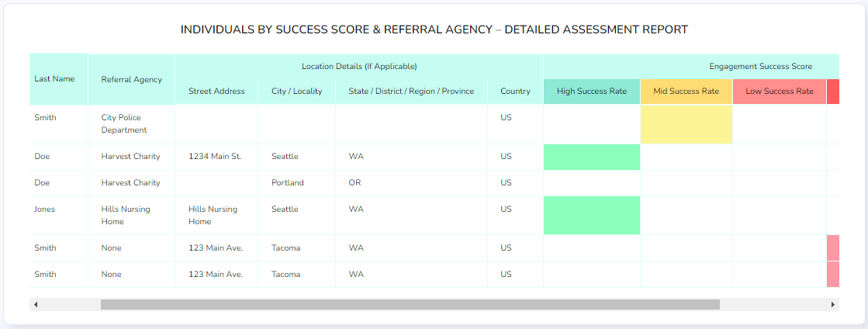
Task: Click the right scroll arrow of horizontal scrollbar
Action: 832,305
